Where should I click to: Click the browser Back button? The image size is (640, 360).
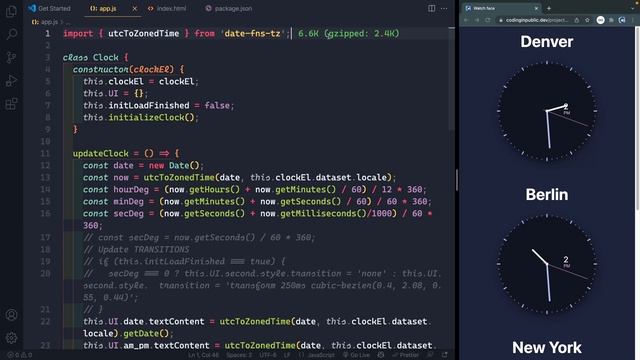click(466, 20)
